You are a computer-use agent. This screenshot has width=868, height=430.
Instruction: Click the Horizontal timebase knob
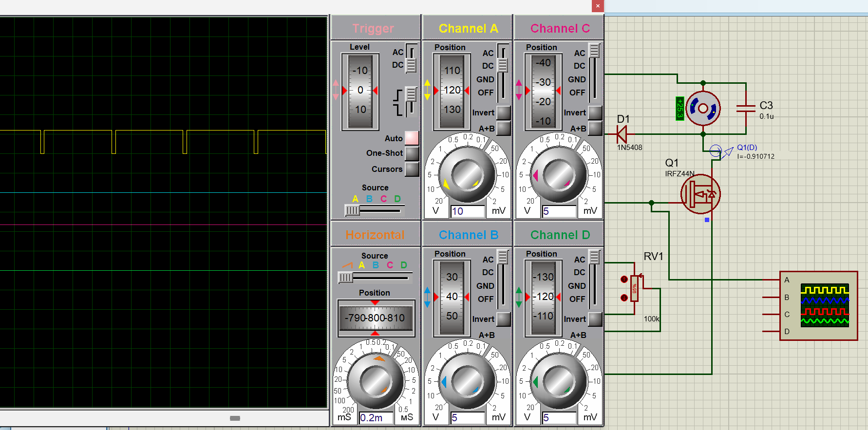pos(375,381)
